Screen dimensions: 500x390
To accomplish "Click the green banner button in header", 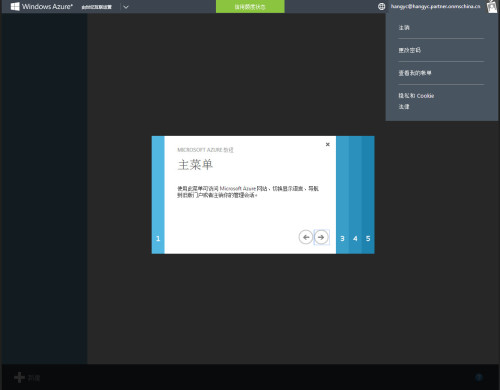I will [250, 7].
